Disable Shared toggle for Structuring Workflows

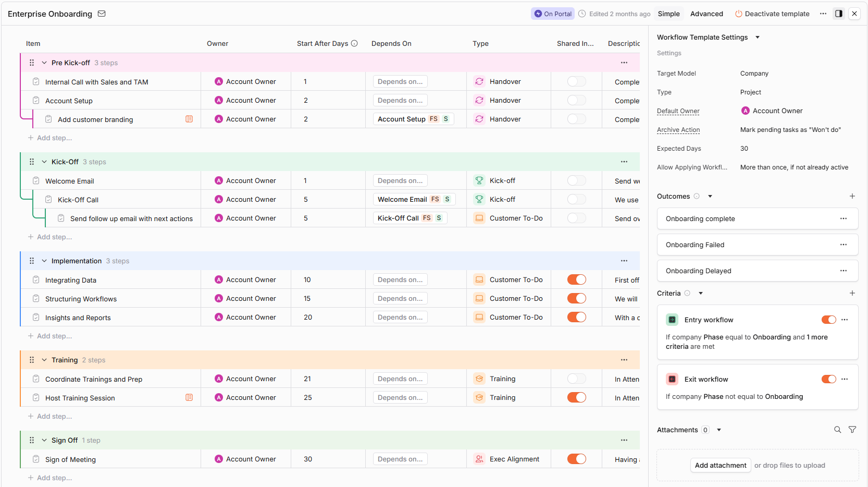[x=577, y=298]
